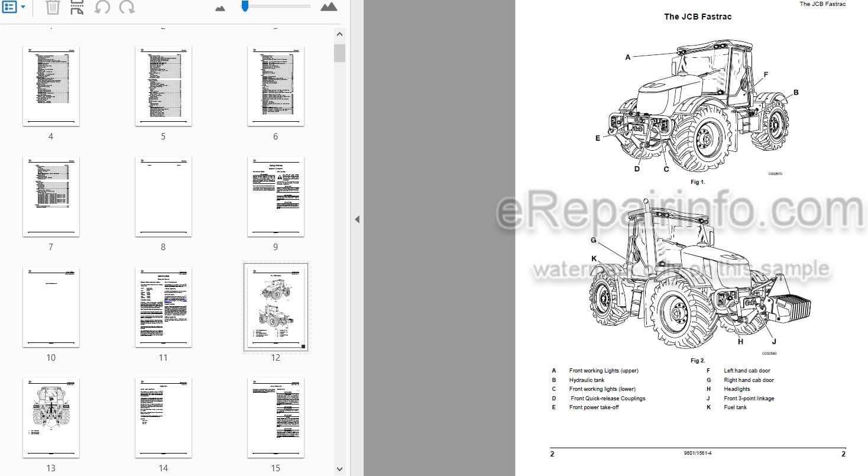Select page 15 thumbnail
868x476 pixels.
pyautogui.click(x=276, y=417)
